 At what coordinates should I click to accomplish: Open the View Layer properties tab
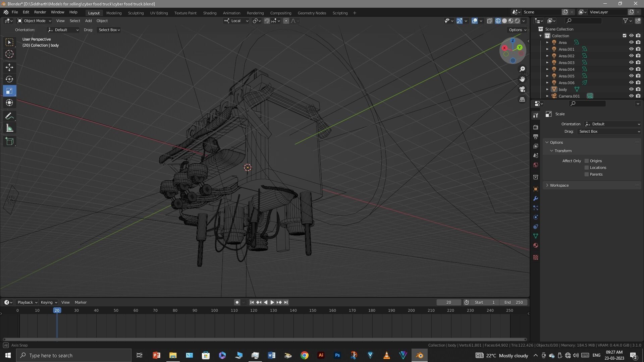[x=536, y=146]
